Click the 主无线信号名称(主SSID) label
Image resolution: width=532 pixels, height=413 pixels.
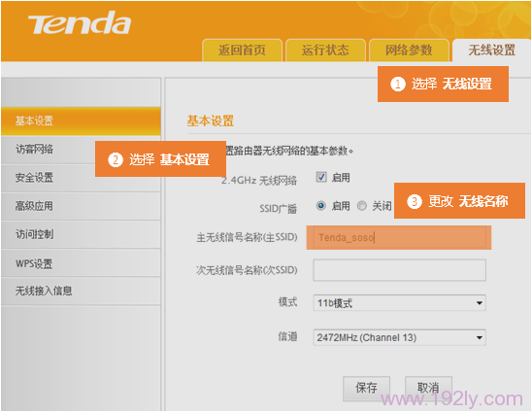(x=247, y=237)
